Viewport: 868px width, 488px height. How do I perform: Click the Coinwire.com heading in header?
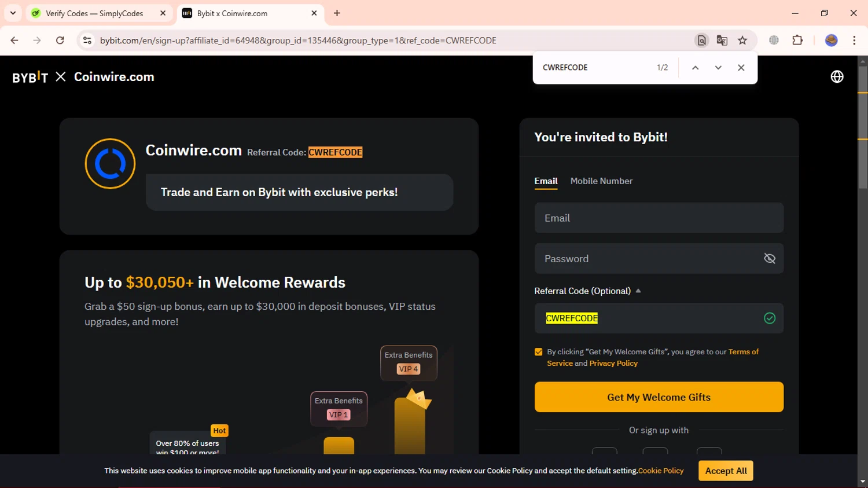[x=114, y=77]
